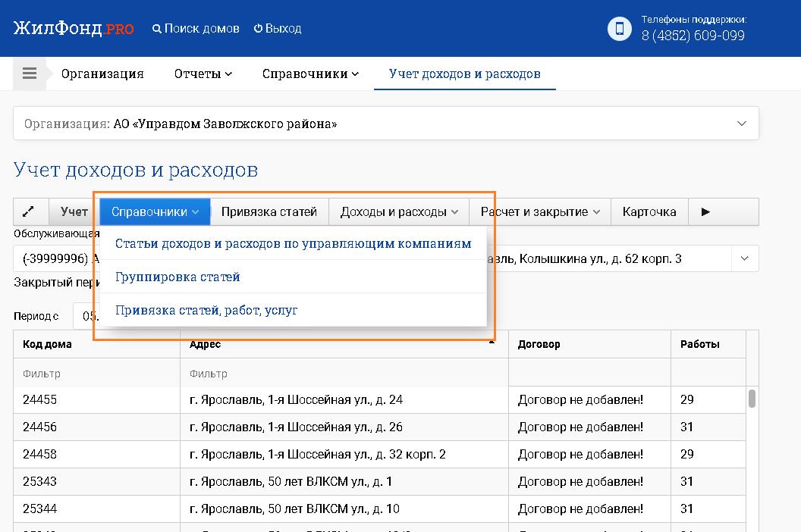Viewport: 801px width, 532px height.
Task: Open Поиск домов search link
Action: [x=196, y=29]
